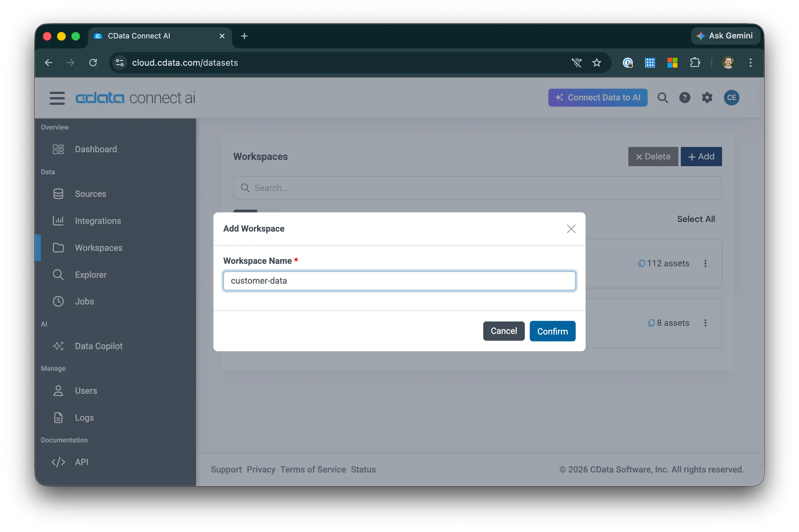799x532 pixels.
Task: Open the help question mark icon
Action: coord(684,98)
